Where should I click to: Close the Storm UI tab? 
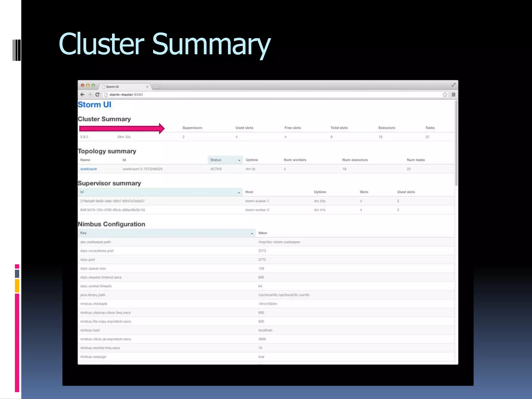tap(147, 87)
